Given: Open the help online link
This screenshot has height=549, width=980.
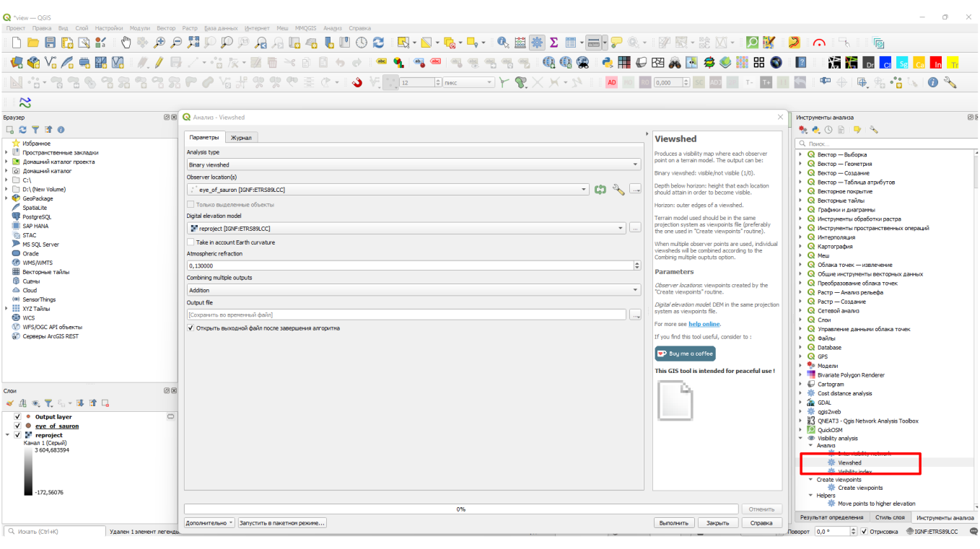Looking at the screenshot, I should [704, 325].
